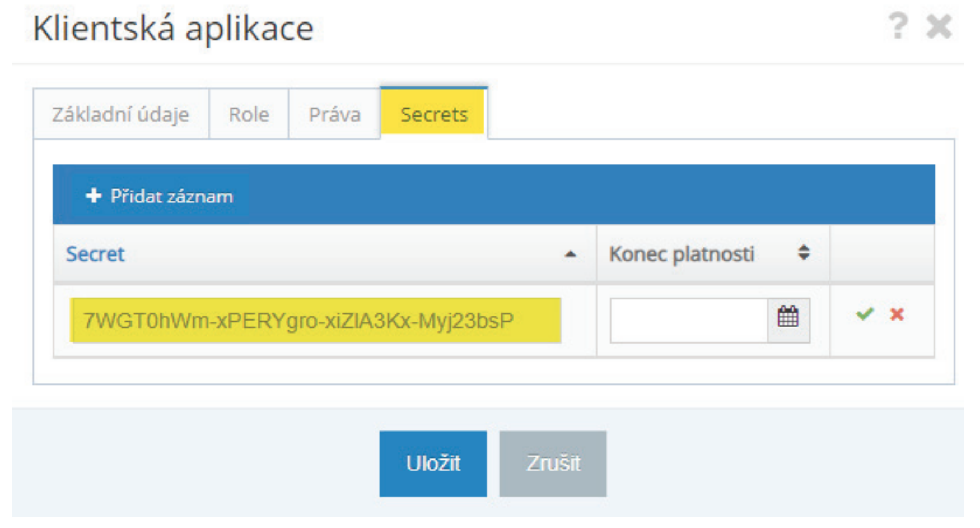
Task: Sort by the Secret column header
Action: 96,254
